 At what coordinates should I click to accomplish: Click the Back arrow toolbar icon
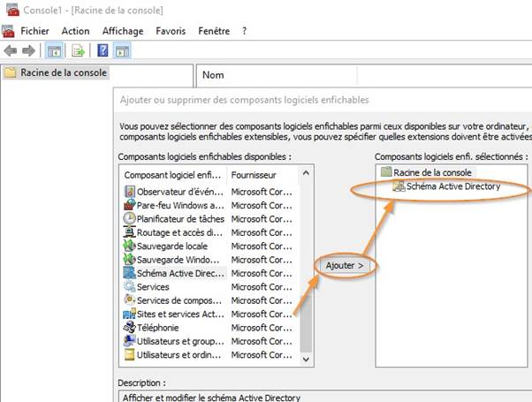[x=11, y=51]
